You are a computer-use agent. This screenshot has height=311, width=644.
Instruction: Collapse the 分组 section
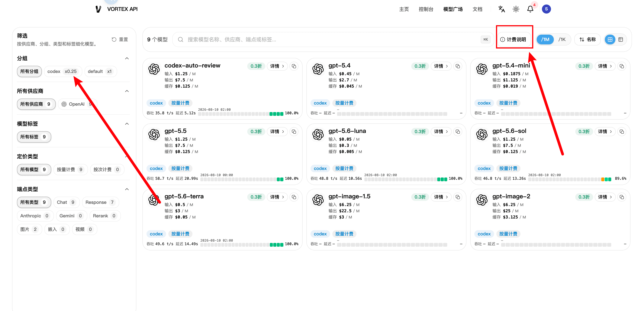127,58
